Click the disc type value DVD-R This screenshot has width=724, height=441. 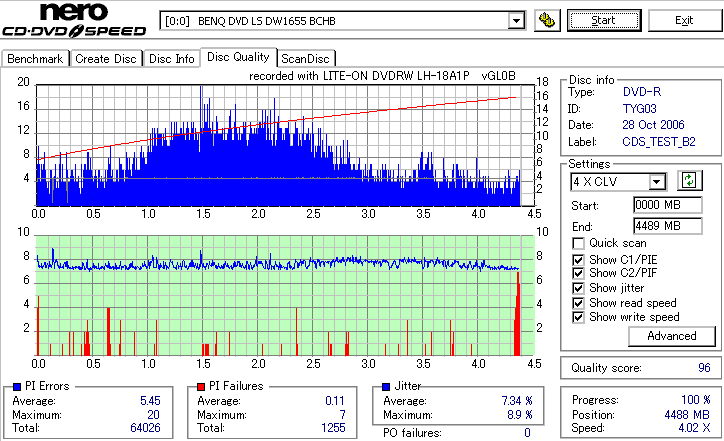(642, 92)
